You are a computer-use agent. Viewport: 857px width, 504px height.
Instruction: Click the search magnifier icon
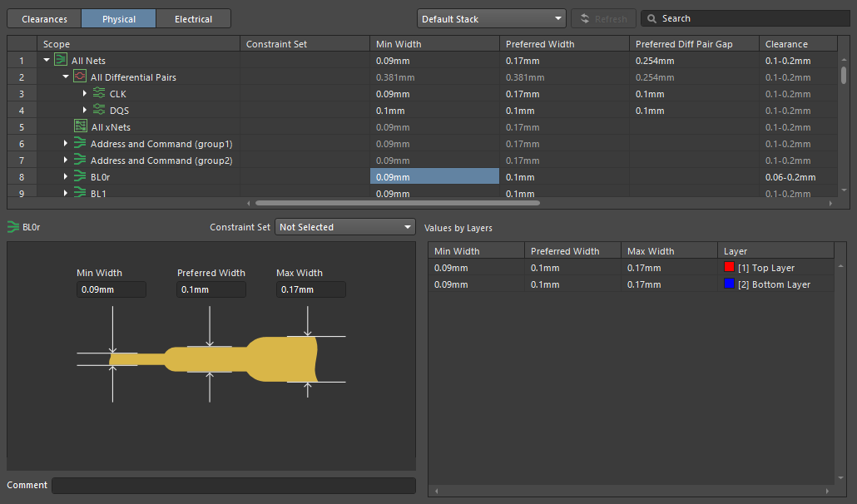(651, 18)
